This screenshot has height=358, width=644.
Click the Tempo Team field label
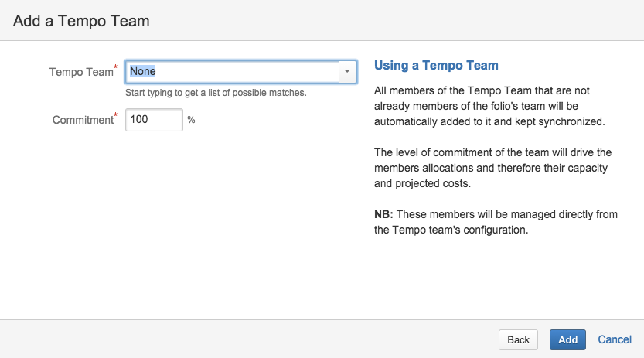click(x=81, y=72)
